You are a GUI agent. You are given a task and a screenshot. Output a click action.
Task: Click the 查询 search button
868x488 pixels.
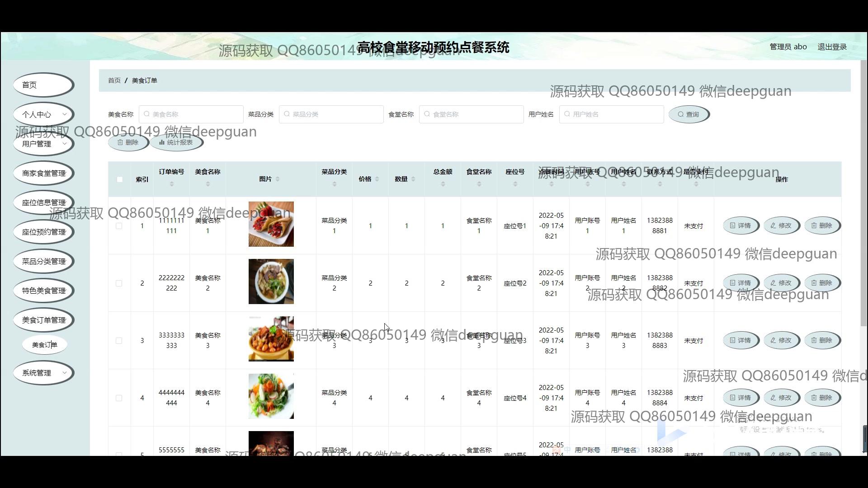(x=689, y=114)
